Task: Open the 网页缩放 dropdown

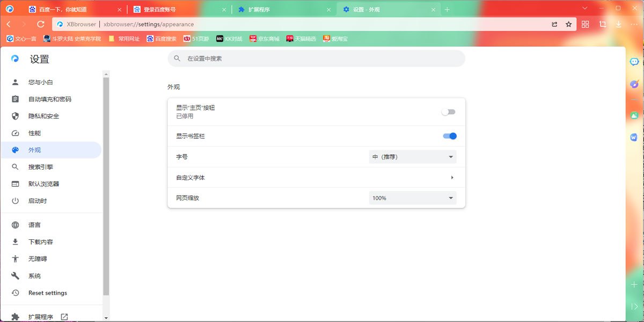Action: click(x=412, y=197)
